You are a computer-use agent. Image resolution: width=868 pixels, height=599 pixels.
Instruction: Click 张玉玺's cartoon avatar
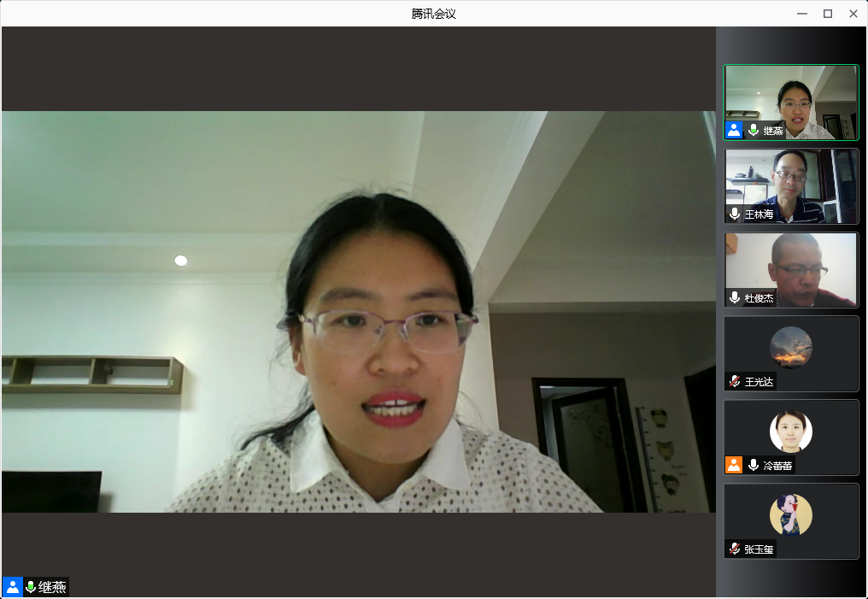point(791,515)
